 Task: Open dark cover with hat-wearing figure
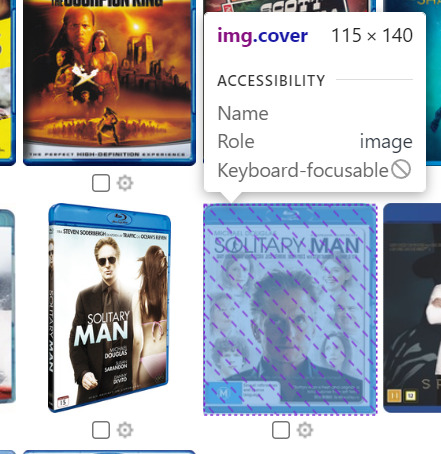pos(412,308)
